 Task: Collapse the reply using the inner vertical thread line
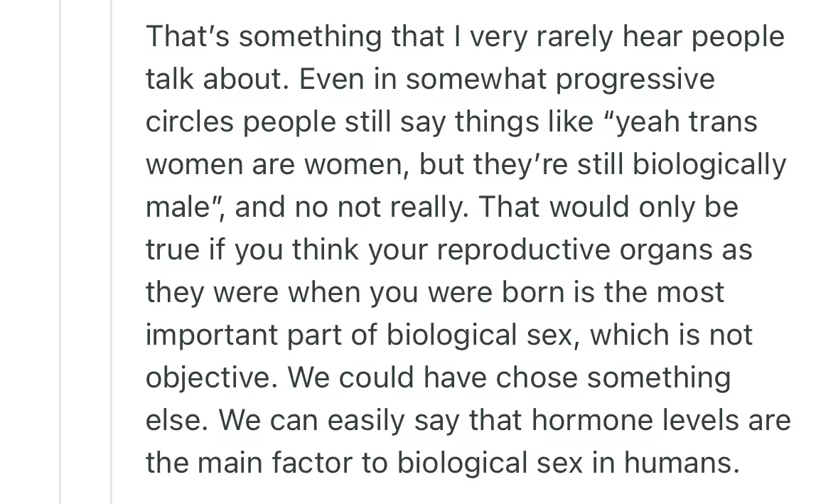[x=112, y=252]
